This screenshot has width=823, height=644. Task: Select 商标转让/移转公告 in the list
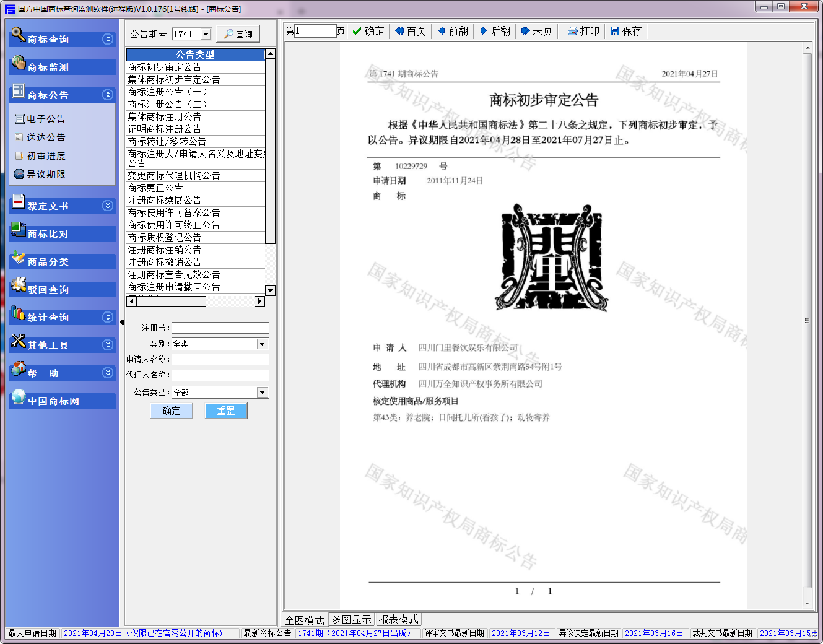pyautogui.click(x=167, y=141)
